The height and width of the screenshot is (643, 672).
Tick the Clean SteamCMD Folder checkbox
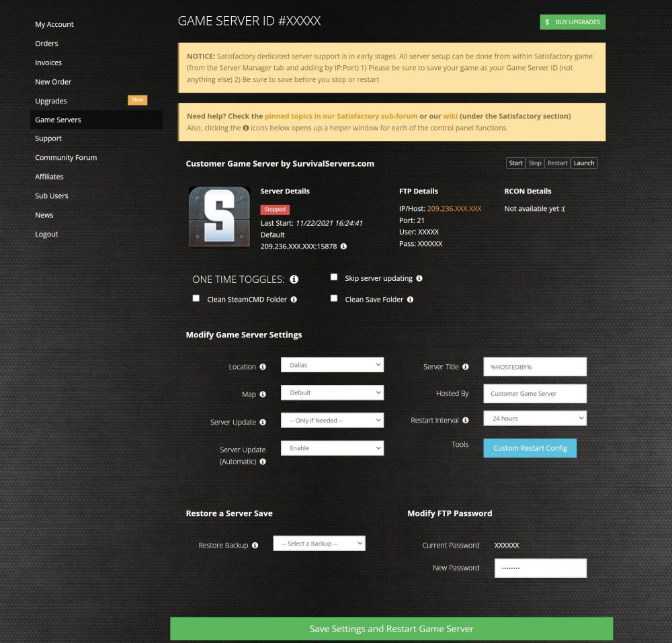(196, 298)
